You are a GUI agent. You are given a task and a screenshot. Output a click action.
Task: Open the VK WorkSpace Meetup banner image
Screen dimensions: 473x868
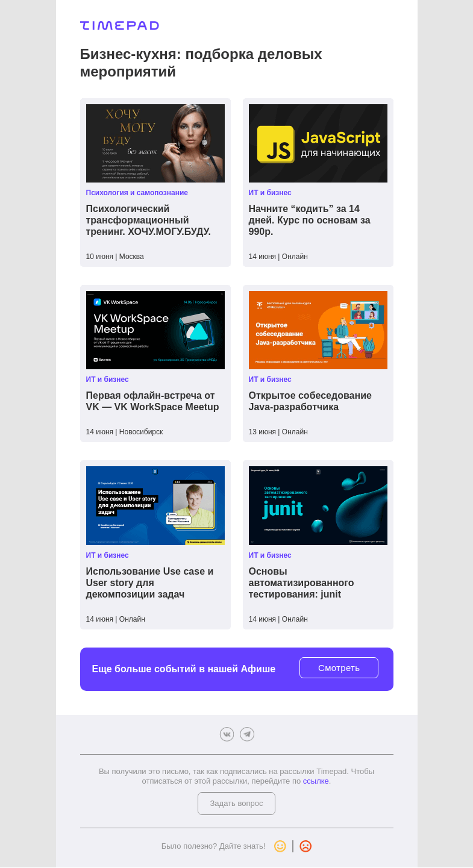(x=155, y=330)
